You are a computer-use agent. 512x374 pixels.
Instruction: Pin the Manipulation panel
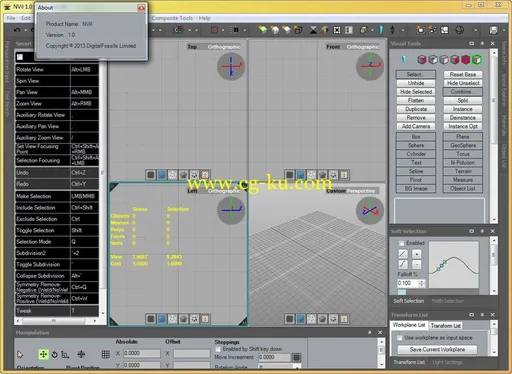click(370, 332)
